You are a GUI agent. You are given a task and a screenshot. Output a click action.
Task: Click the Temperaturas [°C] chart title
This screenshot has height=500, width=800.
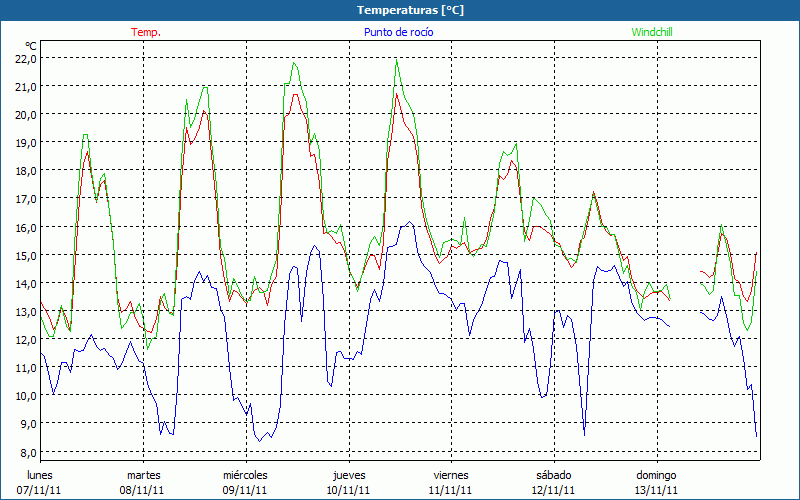399,10
